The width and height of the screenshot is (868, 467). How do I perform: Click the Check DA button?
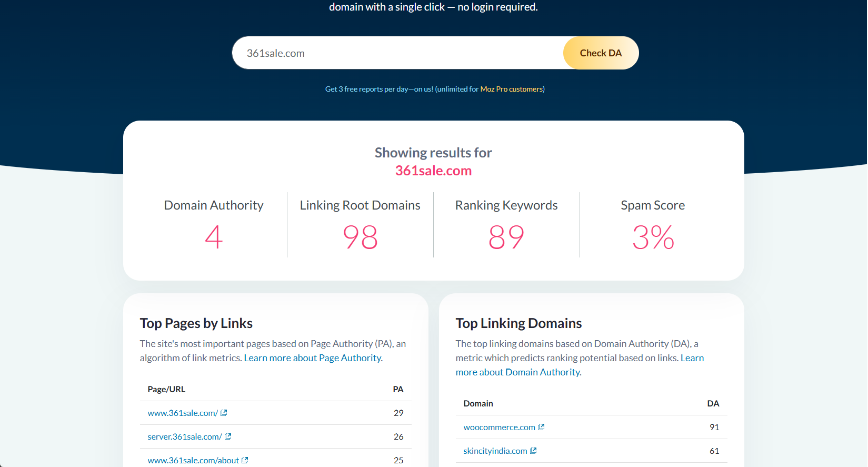click(600, 53)
